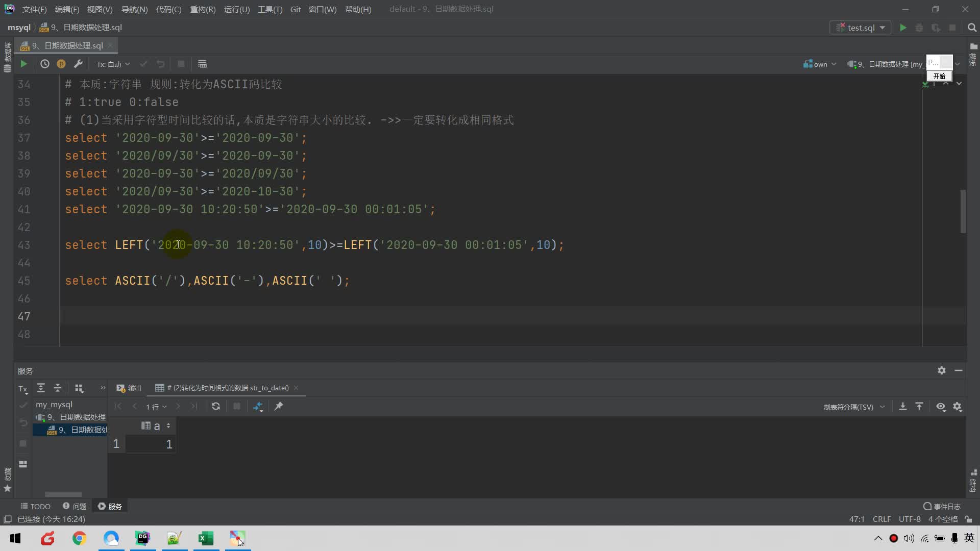
Task: Toggle layout panel icon in services sidebar
Action: 23,464
